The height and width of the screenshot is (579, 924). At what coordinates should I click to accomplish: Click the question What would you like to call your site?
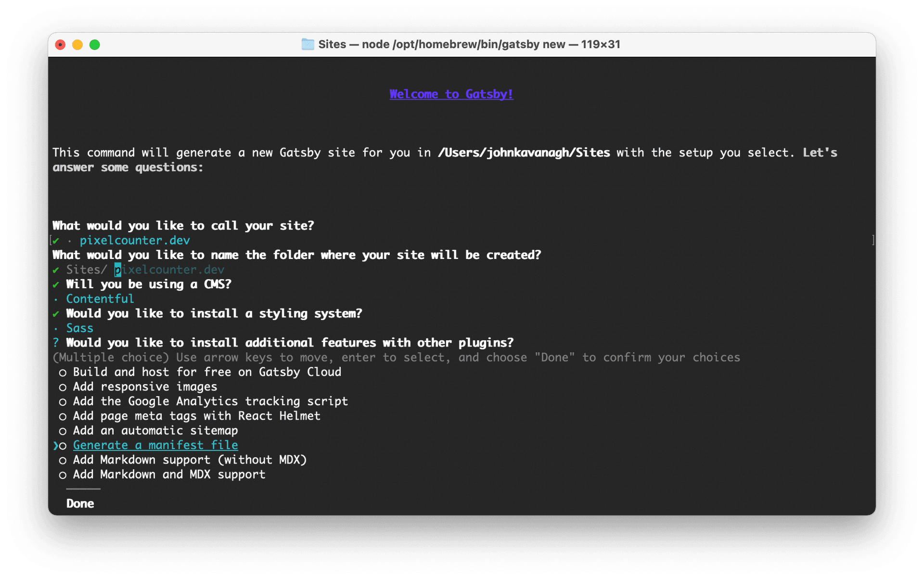(x=183, y=226)
